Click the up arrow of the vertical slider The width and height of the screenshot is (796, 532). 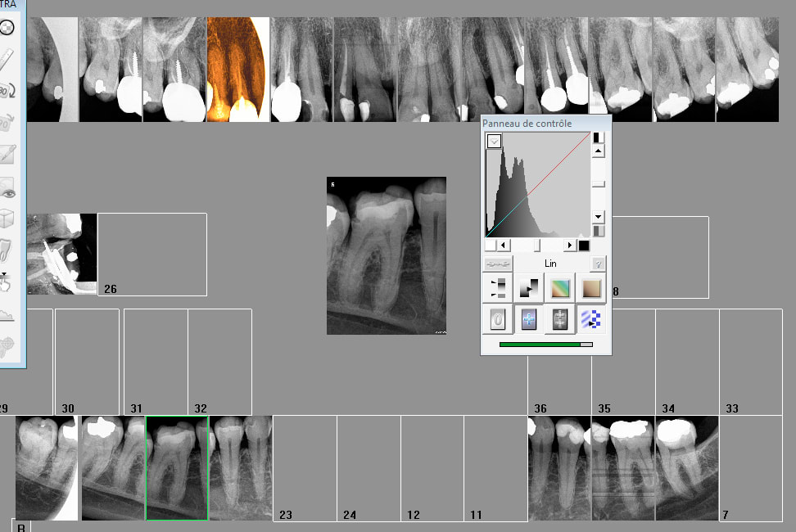[x=599, y=151]
